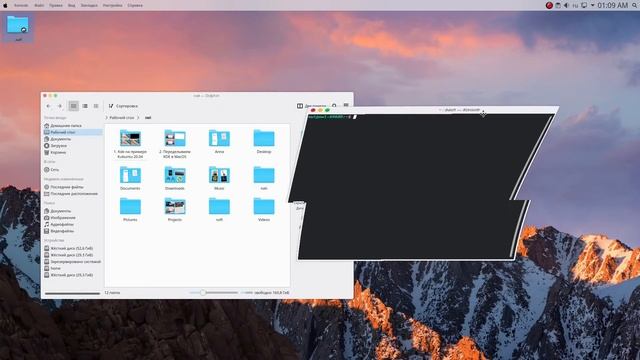Open the Сортировка sort menu
Screen dimensions: 640x360
pos(123,106)
